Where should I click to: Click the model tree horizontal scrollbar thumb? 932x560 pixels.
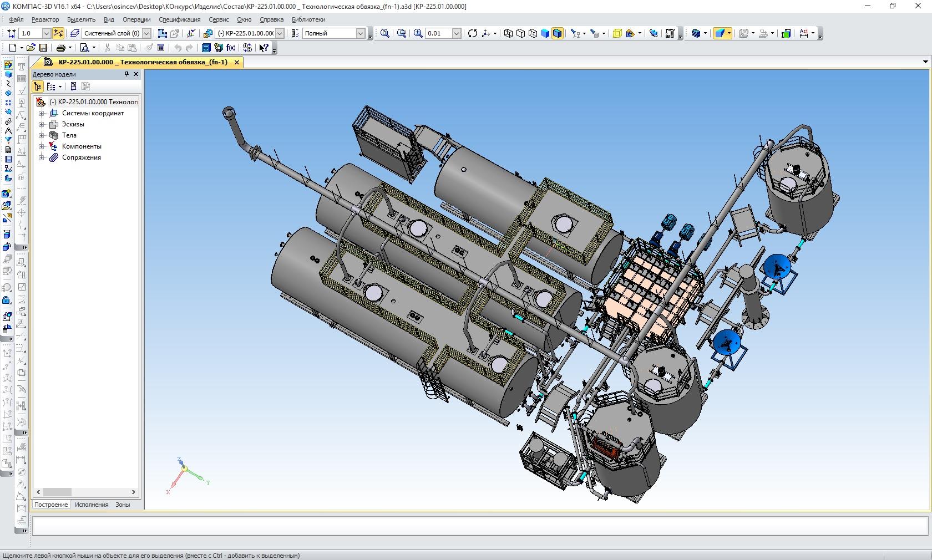pyautogui.click(x=58, y=492)
